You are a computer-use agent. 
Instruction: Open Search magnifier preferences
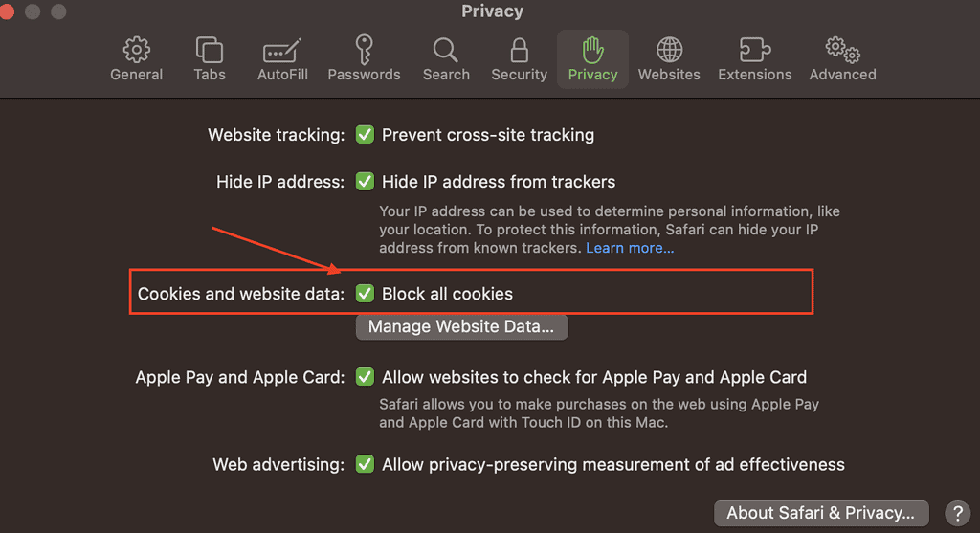pos(446,50)
